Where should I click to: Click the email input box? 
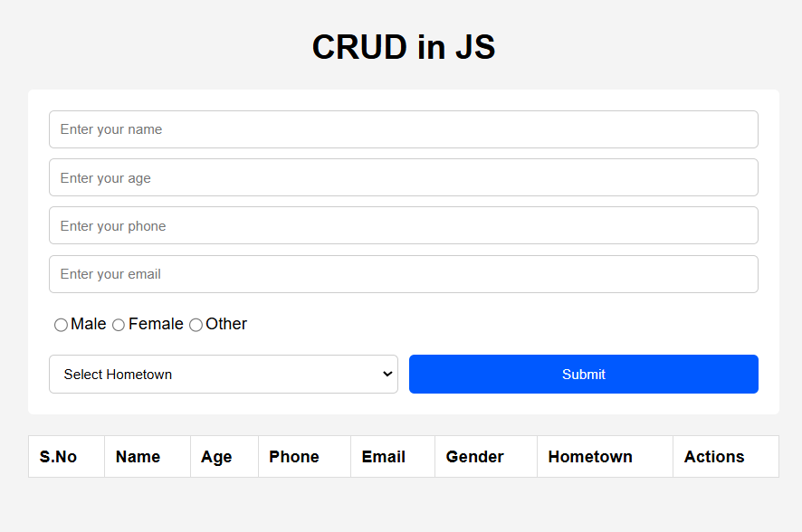pos(403,274)
